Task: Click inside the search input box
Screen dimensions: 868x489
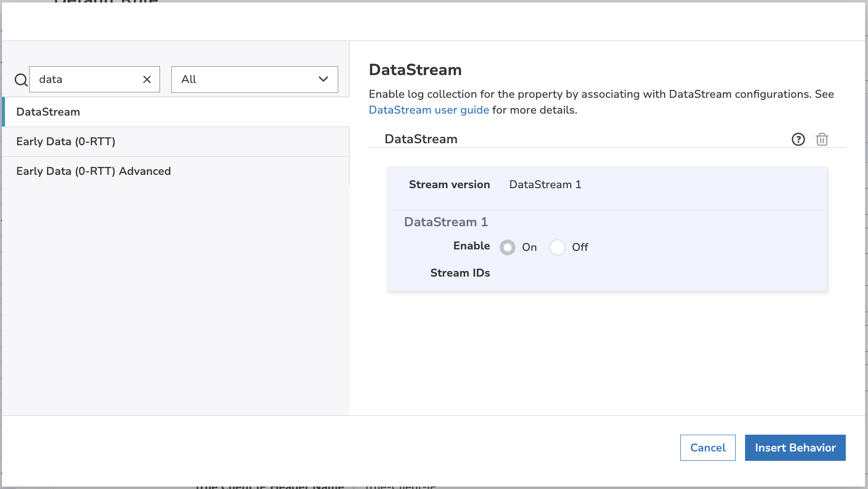Action: coord(89,79)
